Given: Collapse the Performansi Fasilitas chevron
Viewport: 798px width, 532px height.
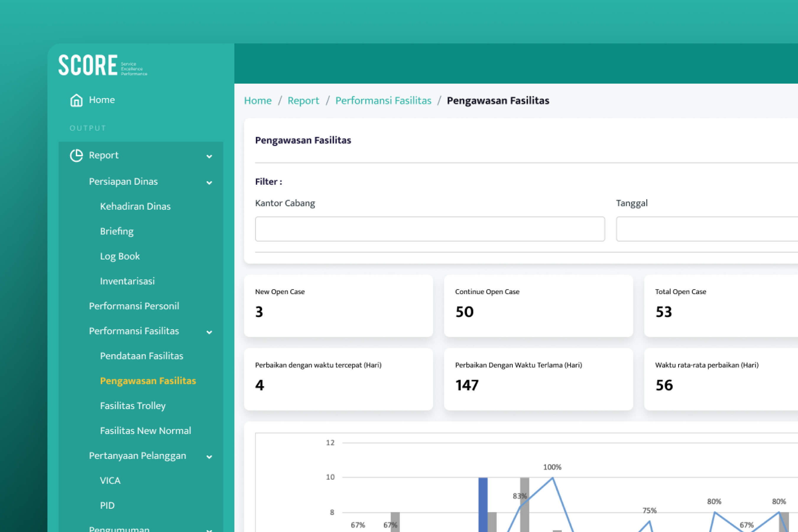Looking at the screenshot, I should 209,332.
